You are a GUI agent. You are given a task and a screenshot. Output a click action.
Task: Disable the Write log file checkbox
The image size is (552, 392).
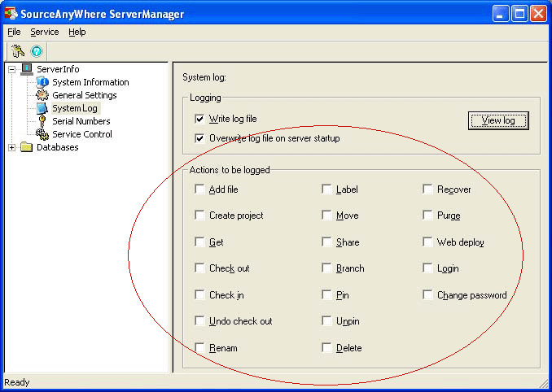click(x=200, y=119)
